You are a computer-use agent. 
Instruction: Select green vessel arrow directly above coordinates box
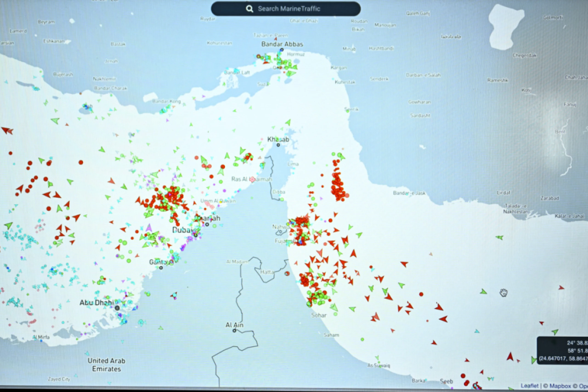(x=555, y=332)
